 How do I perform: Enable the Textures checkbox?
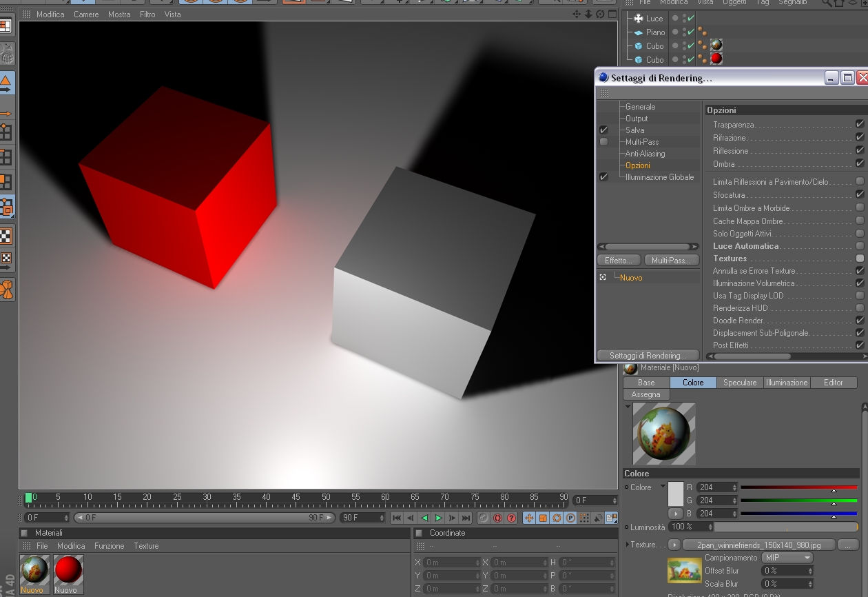click(x=860, y=259)
